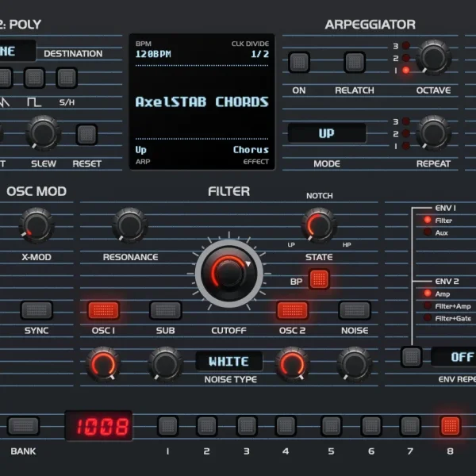Select patch button 6
The image size is (476, 476).
[x=371, y=426]
